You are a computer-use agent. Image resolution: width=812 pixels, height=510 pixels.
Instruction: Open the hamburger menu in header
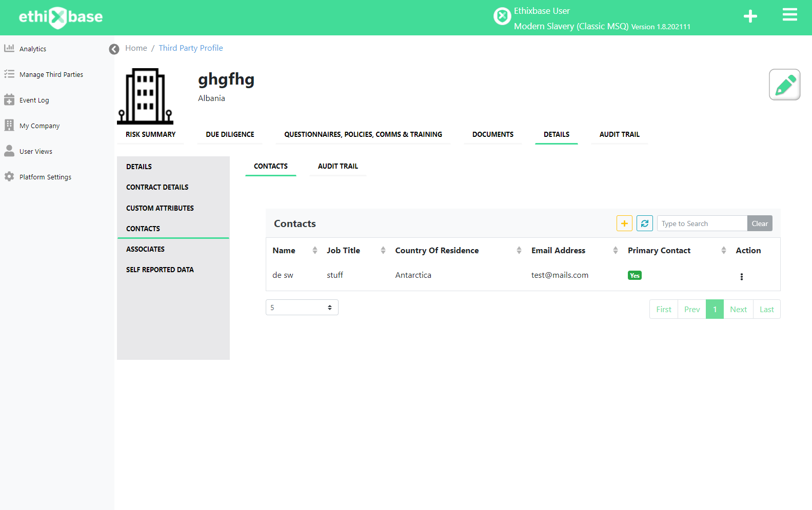(789, 15)
